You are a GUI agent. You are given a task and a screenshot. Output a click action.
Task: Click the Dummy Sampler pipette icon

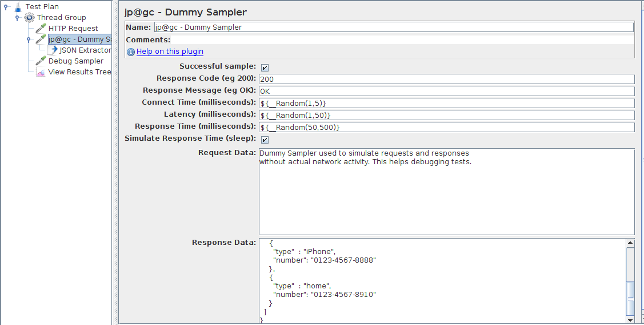tap(41, 39)
